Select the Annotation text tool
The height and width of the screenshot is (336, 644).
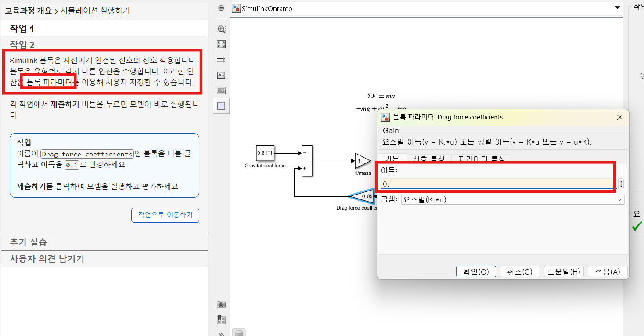pyautogui.click(x=221, y=75)
